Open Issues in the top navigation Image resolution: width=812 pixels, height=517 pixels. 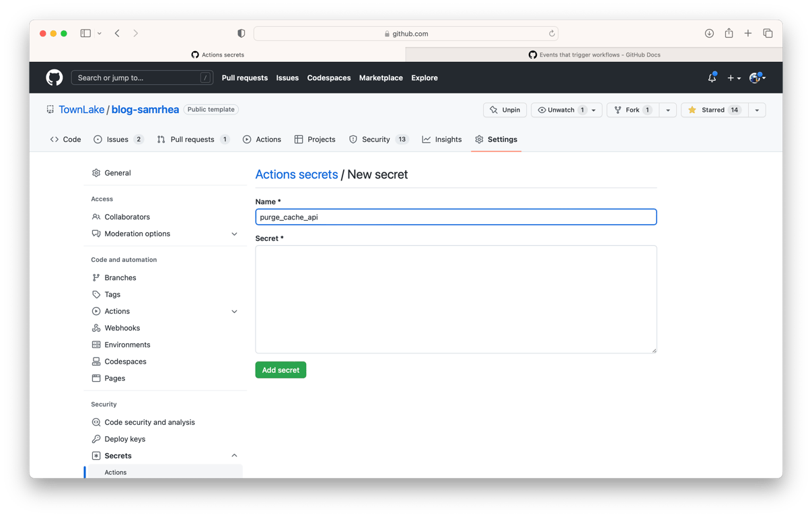pyautogui.click(x=287, y=78)
